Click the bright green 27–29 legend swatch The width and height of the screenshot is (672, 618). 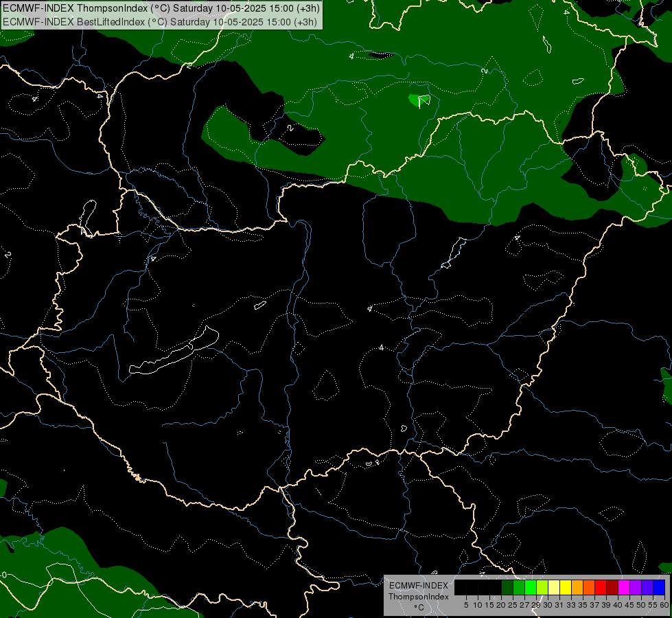tap(531, 587)
